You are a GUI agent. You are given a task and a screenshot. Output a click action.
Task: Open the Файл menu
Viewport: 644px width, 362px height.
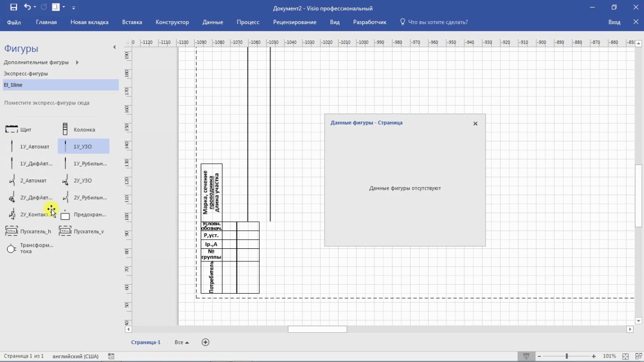pos(14,22)
